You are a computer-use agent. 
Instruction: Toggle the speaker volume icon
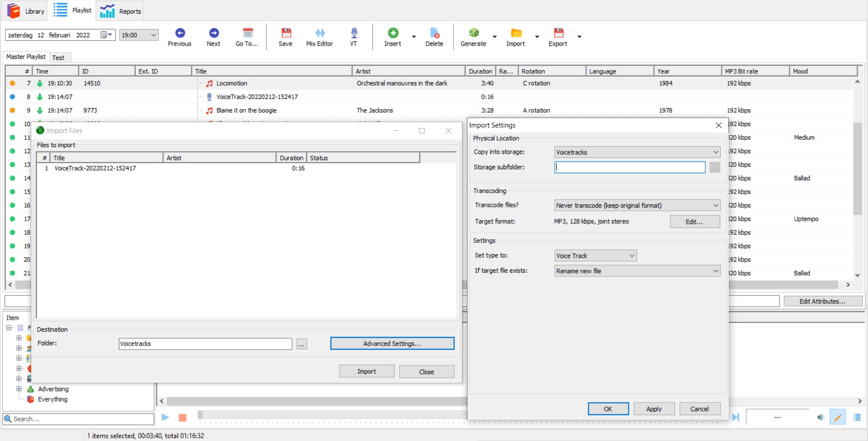point(821,417)
